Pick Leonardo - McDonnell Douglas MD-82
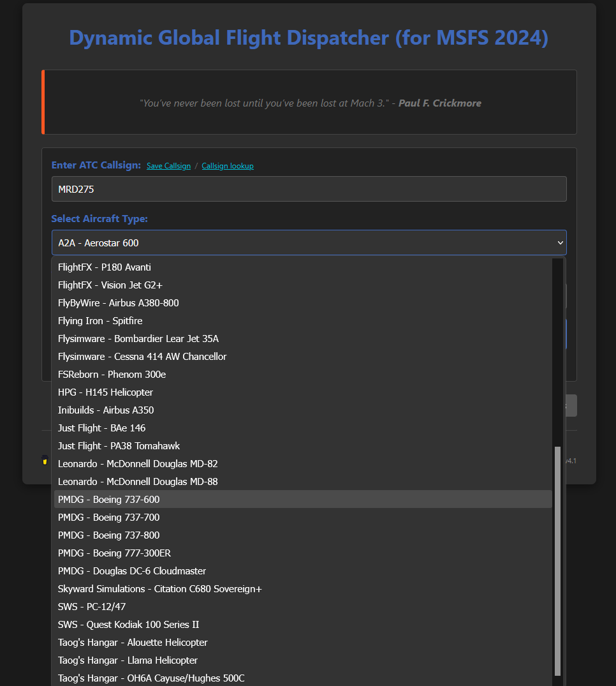616x686 pixels. coord(303,464)
